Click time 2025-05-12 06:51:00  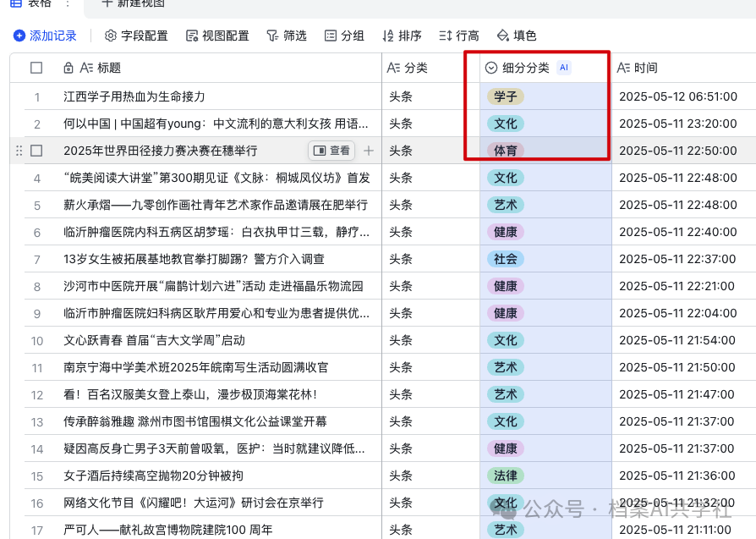tap(678, 96)
